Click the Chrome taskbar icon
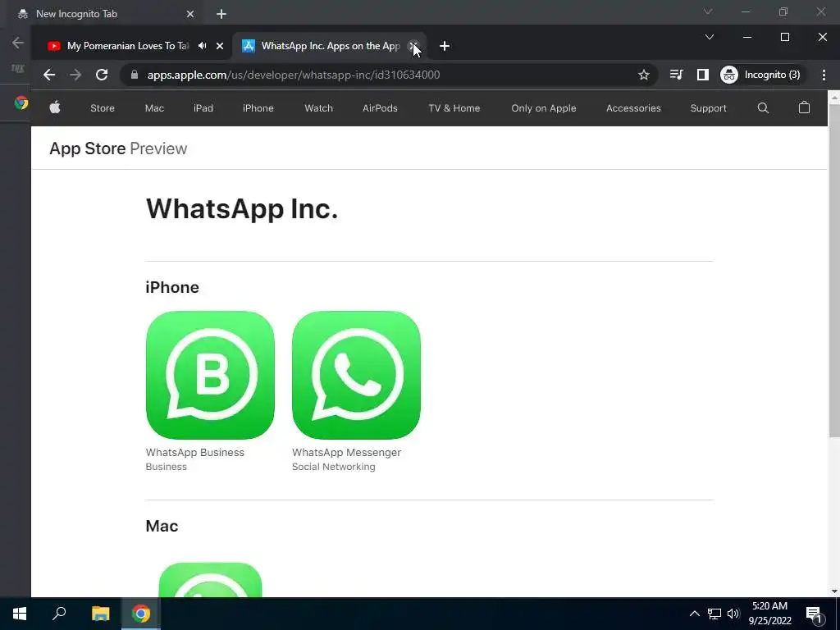This screenshot has height=630, width=840. 141,614
